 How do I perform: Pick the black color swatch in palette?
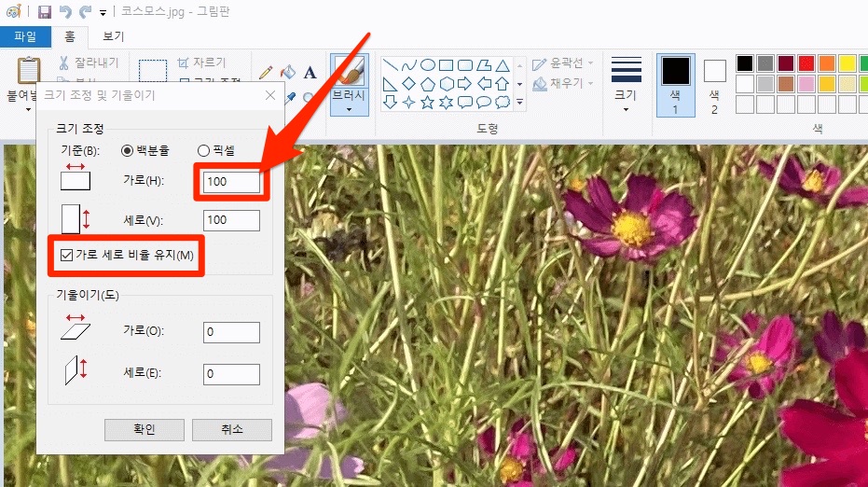(745, 63)
